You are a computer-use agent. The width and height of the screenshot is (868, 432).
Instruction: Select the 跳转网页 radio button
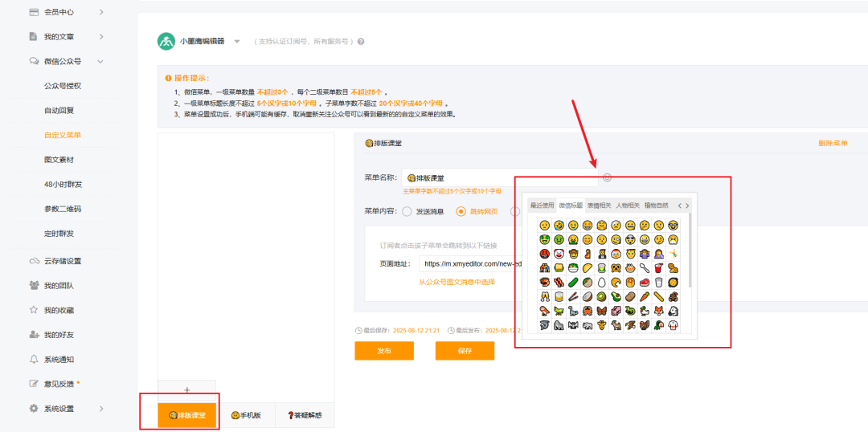coord(461,211)
